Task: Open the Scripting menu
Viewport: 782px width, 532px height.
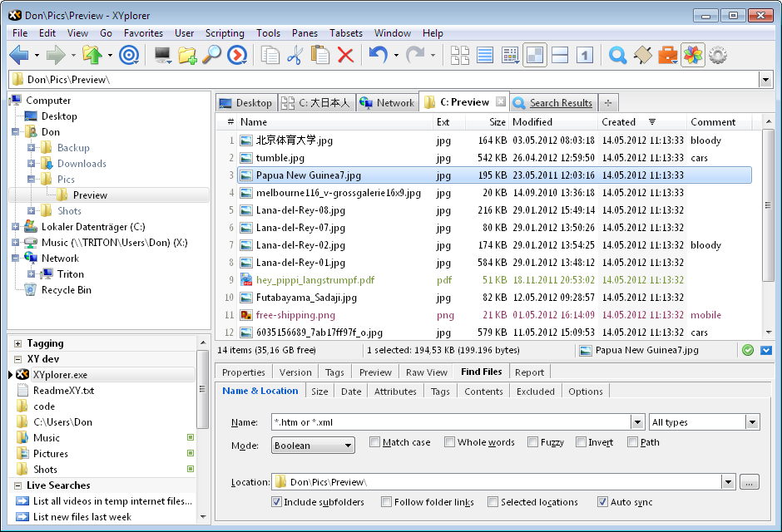Action: tap(225, 33)
